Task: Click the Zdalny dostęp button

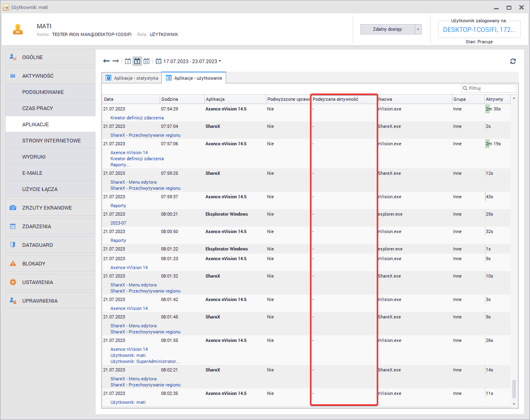Action: [x=387, y=29]
